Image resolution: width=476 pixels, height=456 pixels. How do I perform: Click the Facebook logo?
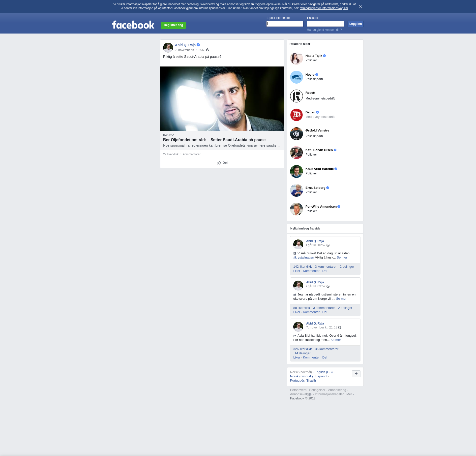click(x=133, y=25)
